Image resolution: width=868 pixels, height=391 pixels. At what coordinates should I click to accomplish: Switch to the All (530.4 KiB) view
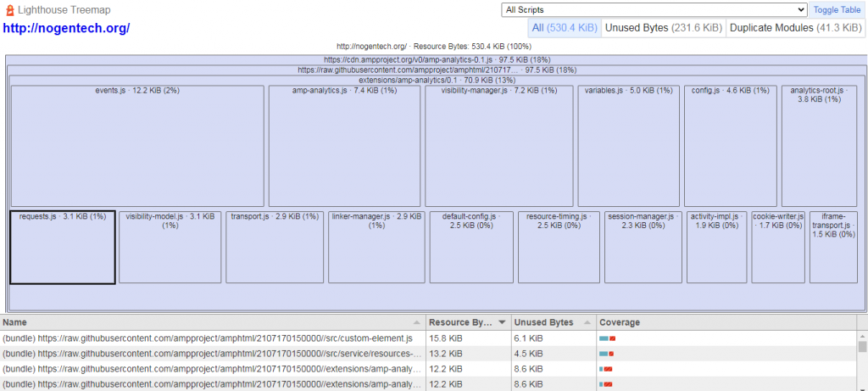[564, 28]
